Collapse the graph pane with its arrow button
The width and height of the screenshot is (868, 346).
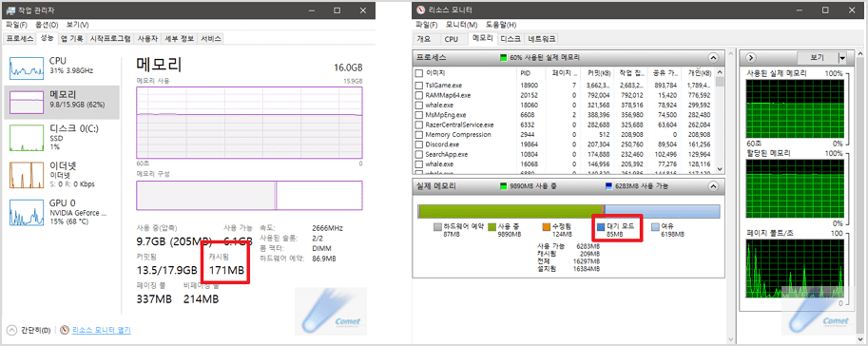[x=752, y=58]
